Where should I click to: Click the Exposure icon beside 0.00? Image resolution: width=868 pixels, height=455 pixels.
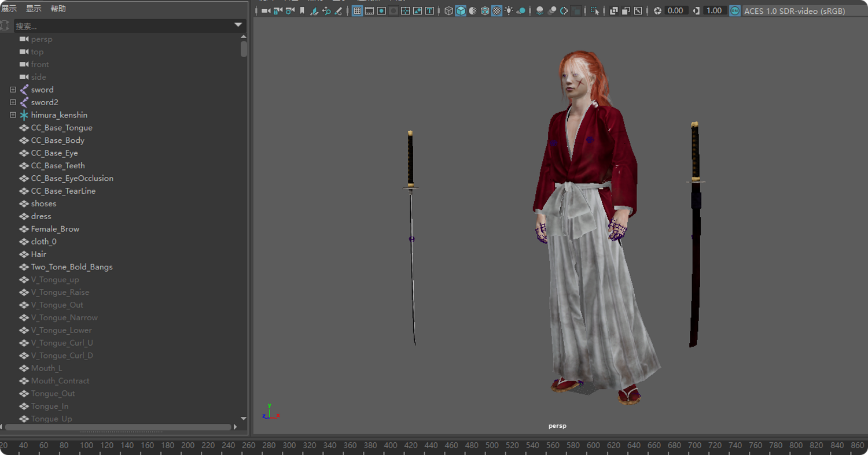(657, 10)
